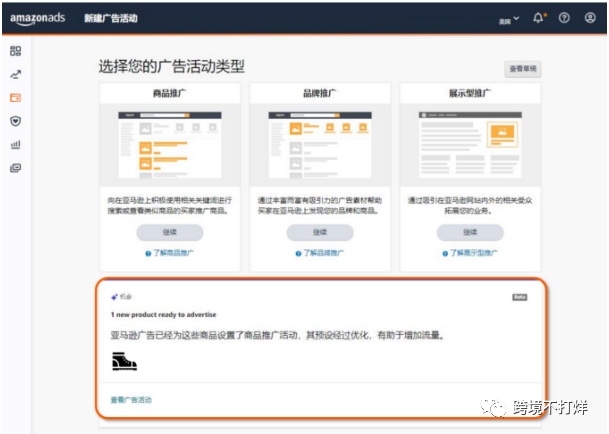Click 继续 under 商品推广
The width and height of the screenshot is (609, 434).
[x=170, y=232]
